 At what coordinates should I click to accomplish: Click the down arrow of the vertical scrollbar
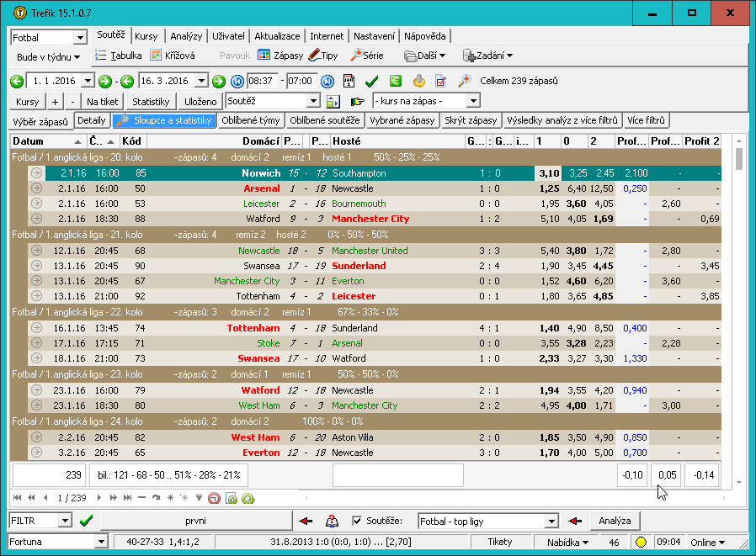739,482
